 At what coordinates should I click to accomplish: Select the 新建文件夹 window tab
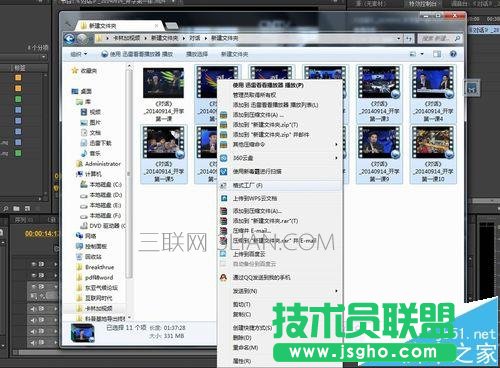[x=117, y=26]
